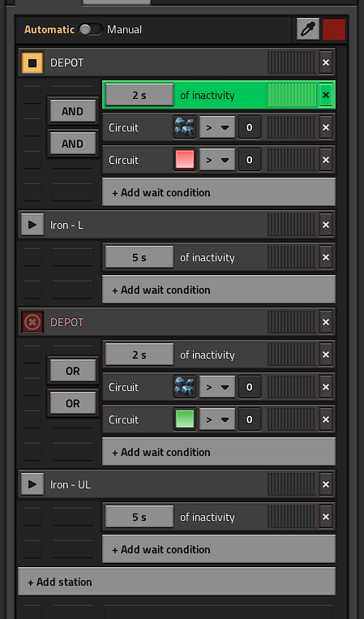Select the iron ore signal under AND conditions
The height and width of the screenshot is (619, 364).
click(185, 127)
